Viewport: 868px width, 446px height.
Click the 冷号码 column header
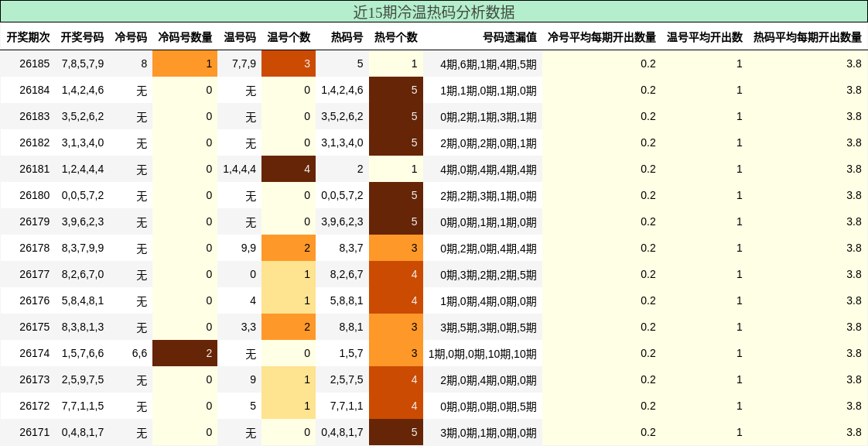click(132, 37)
